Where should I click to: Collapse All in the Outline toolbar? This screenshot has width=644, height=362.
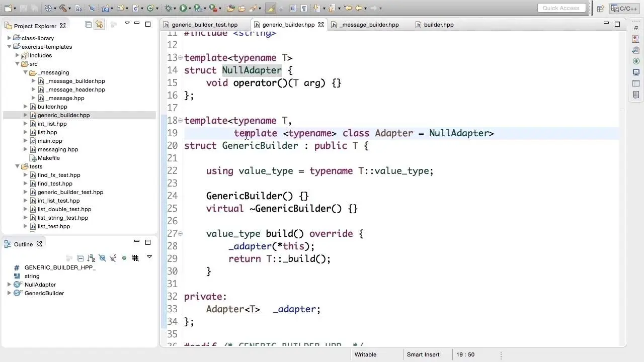(x=80, y=258)
